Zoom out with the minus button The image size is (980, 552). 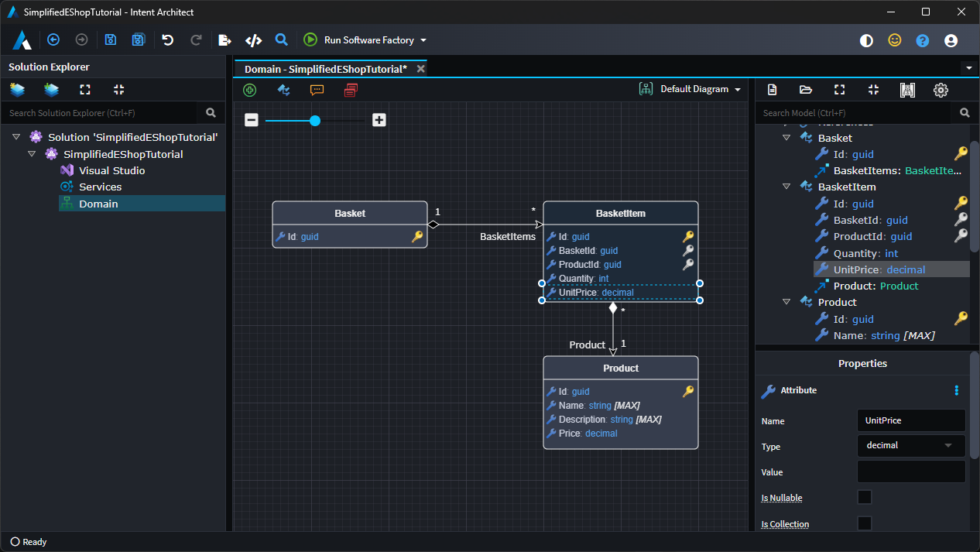[x=252, y=120]
